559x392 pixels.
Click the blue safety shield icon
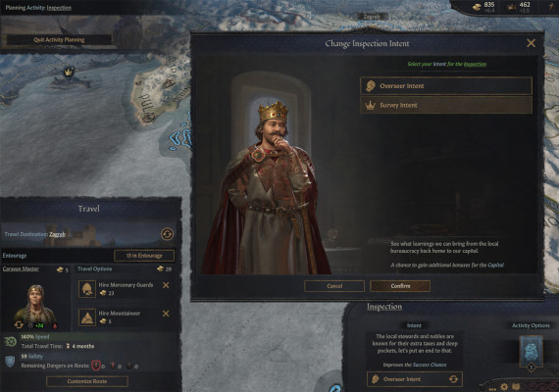tap(10, 361)
